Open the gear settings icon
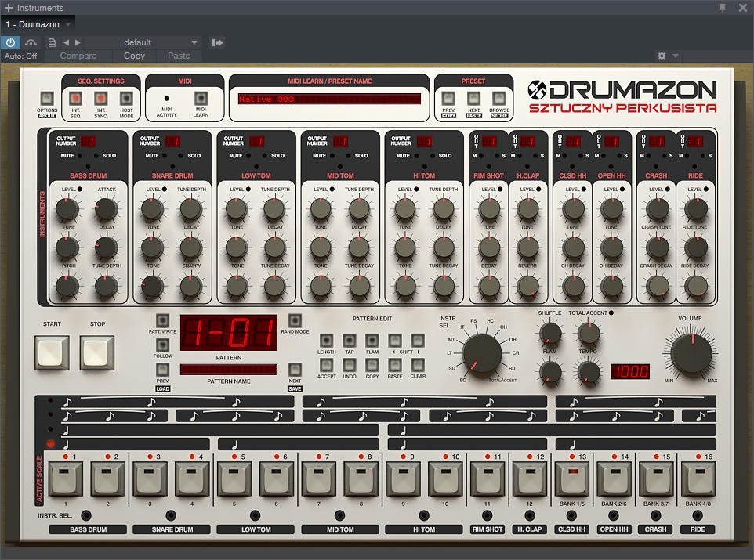Screen dimensions: 754x560 [x=662, y=56]
